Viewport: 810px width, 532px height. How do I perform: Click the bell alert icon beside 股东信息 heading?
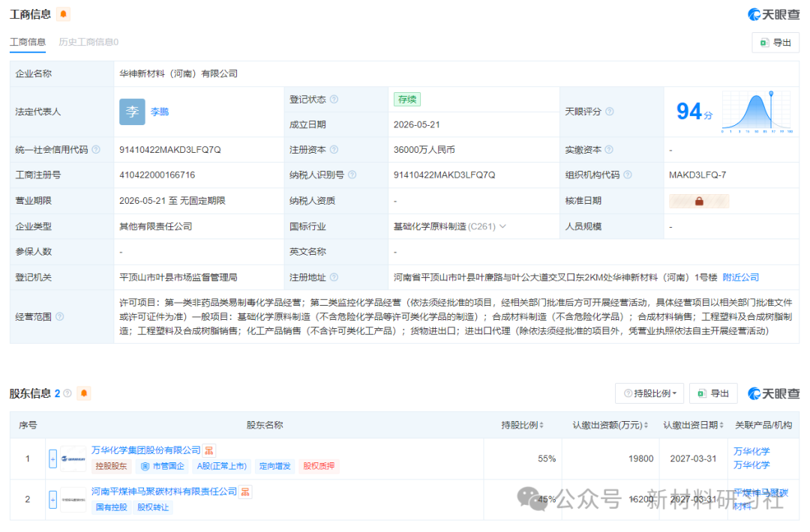click(84, 393)
